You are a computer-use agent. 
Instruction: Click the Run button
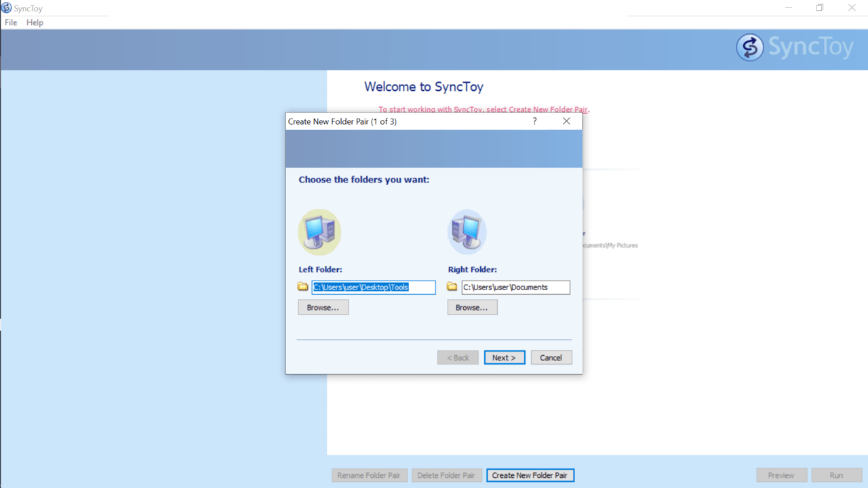coord(837,475)
